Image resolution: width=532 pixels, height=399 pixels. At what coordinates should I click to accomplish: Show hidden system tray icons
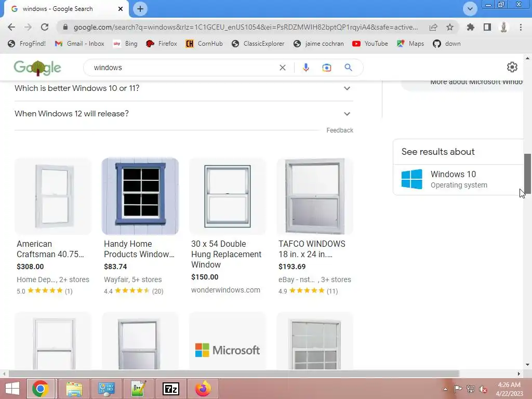445,389
